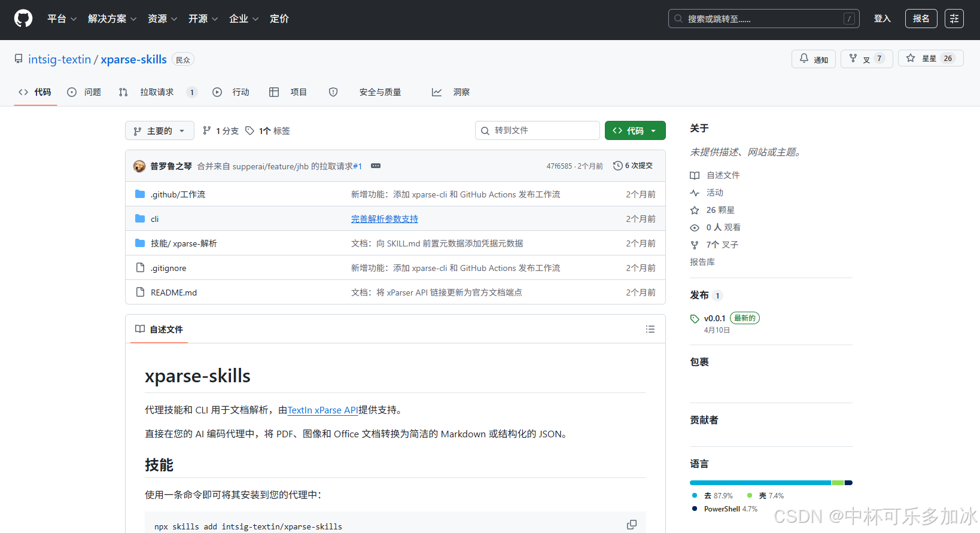Open the shield security tab icon

(333, 92)
